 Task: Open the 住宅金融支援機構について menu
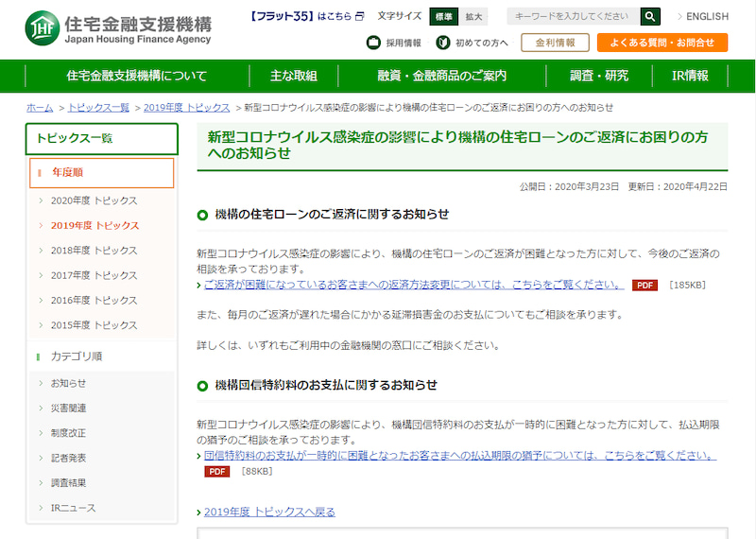pos(137,76)
